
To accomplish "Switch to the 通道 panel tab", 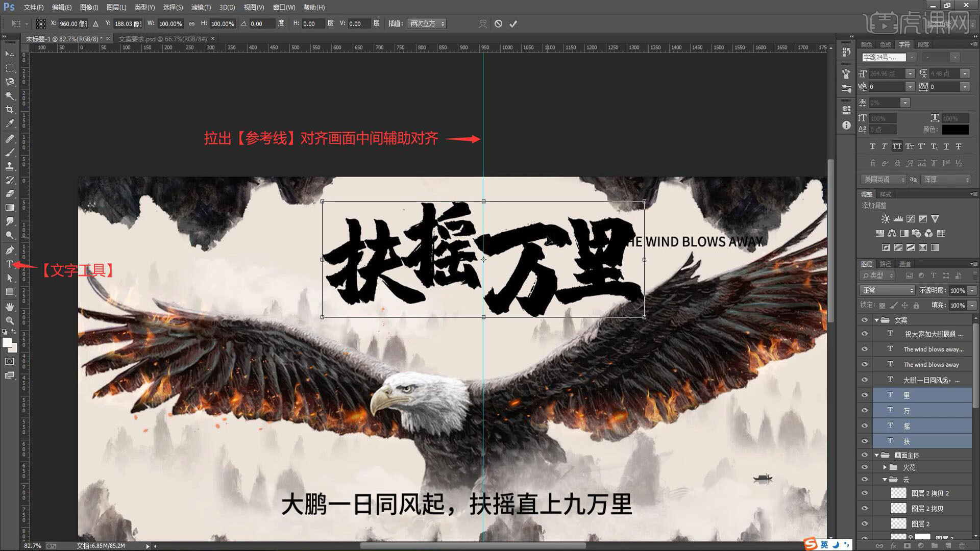I will (x=904, y=264).
